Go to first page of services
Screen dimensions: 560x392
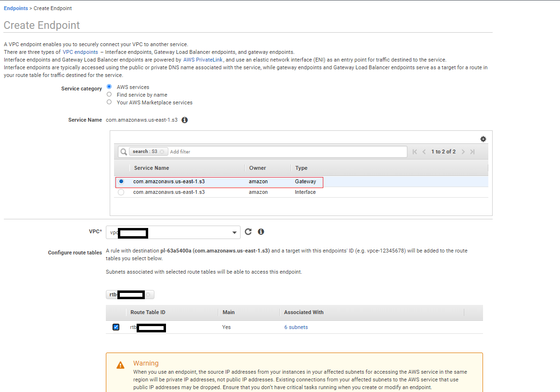tap(415, 152)
